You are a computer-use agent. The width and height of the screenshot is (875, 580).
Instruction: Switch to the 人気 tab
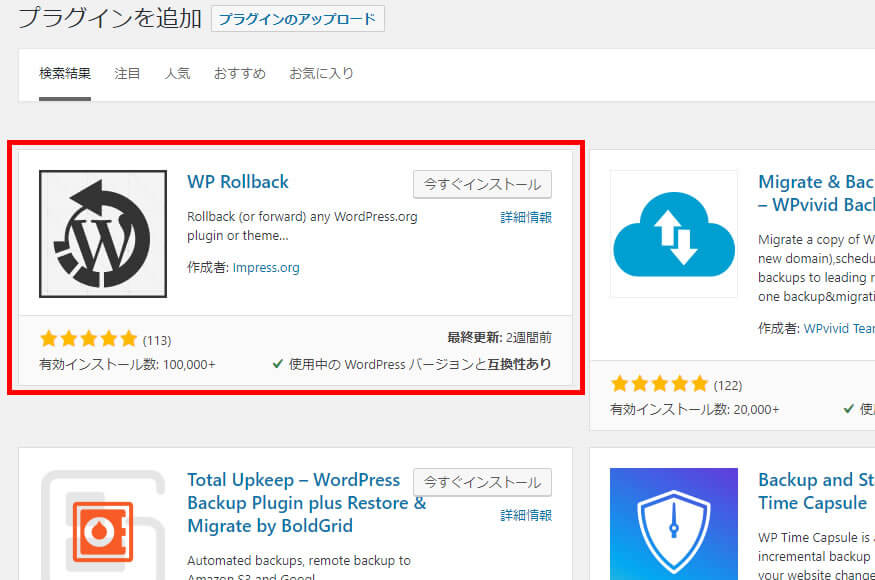(177, 73)
